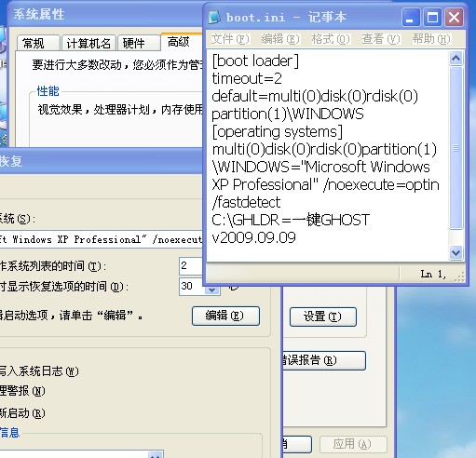Click the recovery options time field showing 30
Viewport: 476px width, 458px height.
coord(193,286)
